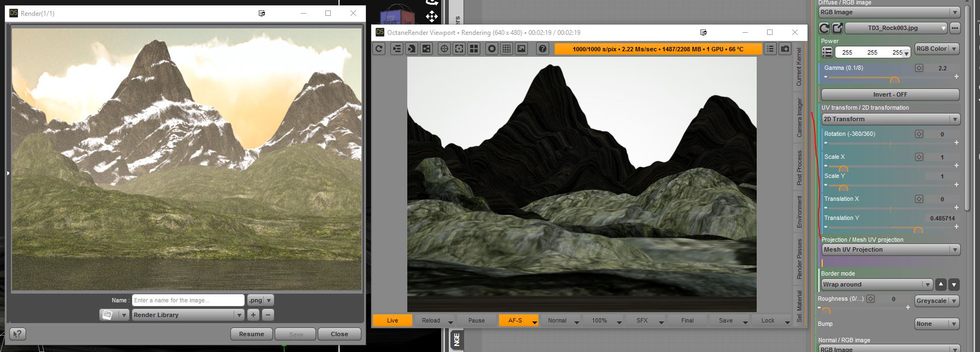Click the reload texture icon beside TD3_Rock003.jpg
This screenshot has height=352, width=980.
click(824, 28)
